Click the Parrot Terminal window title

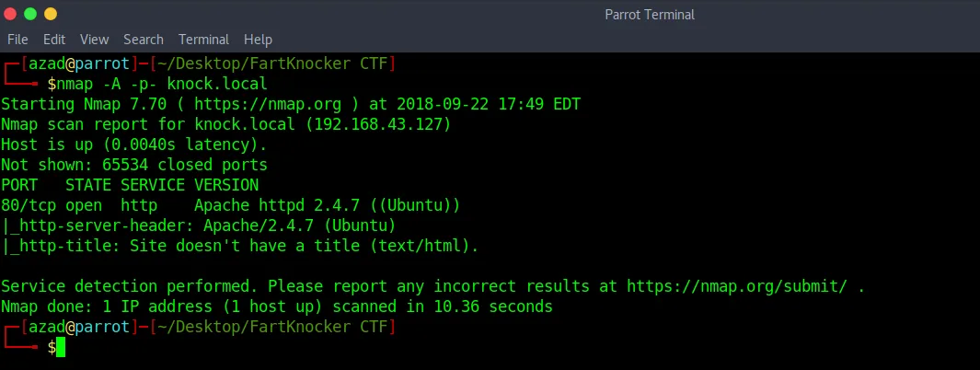pos(650,15)
